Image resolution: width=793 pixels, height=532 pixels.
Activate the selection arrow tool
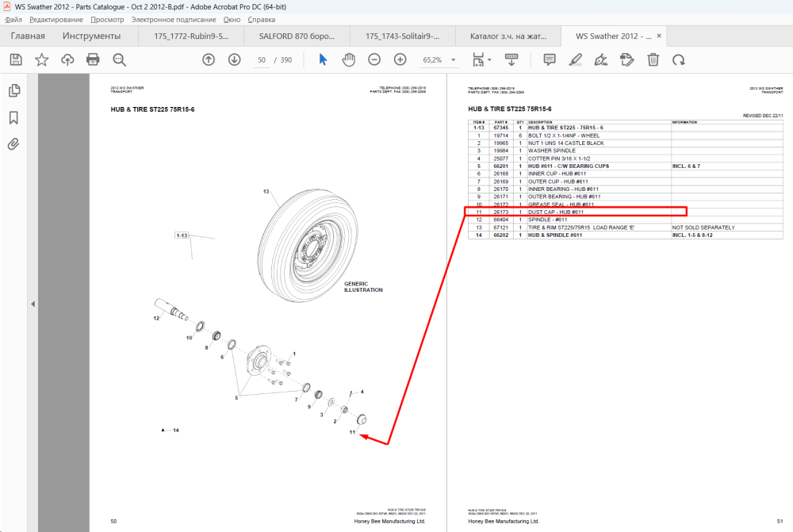(x=323, y=59)
